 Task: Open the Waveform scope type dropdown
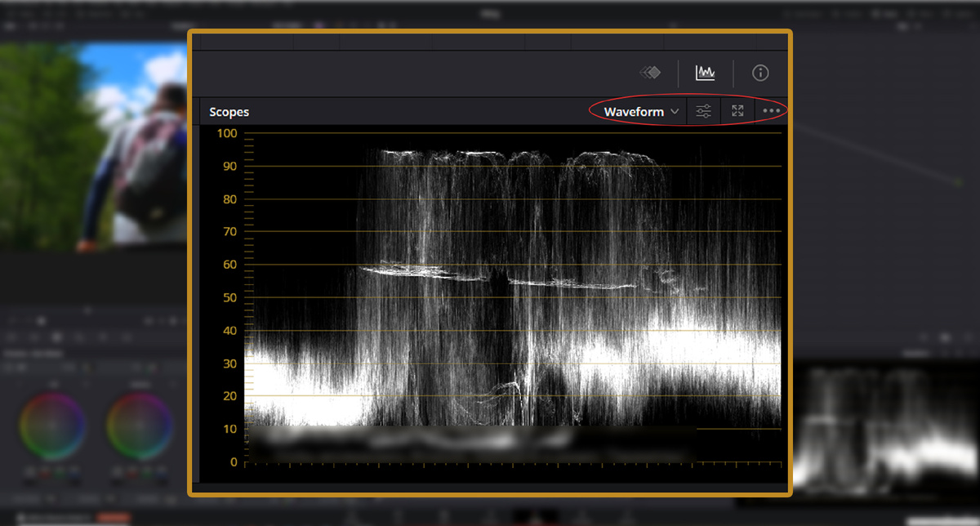coord(641,111)
